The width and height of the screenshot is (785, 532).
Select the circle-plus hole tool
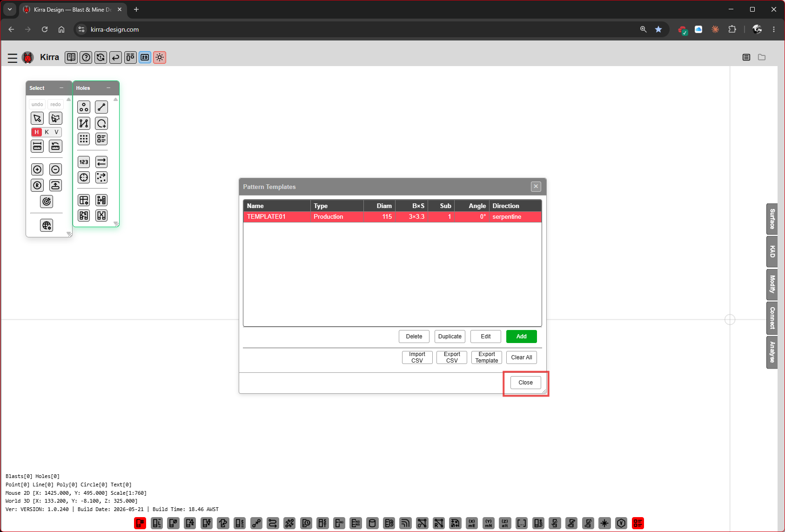pyautogui.click(x=101, y=123)
